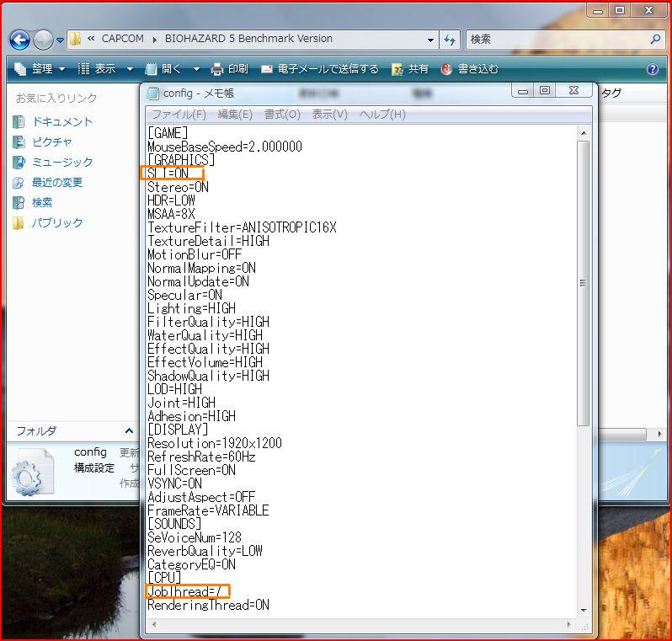Image resolution: width=672 pixels, height=641 pixels.
Task: Click the 共有 share toolbar button
Action: (410, 69)
